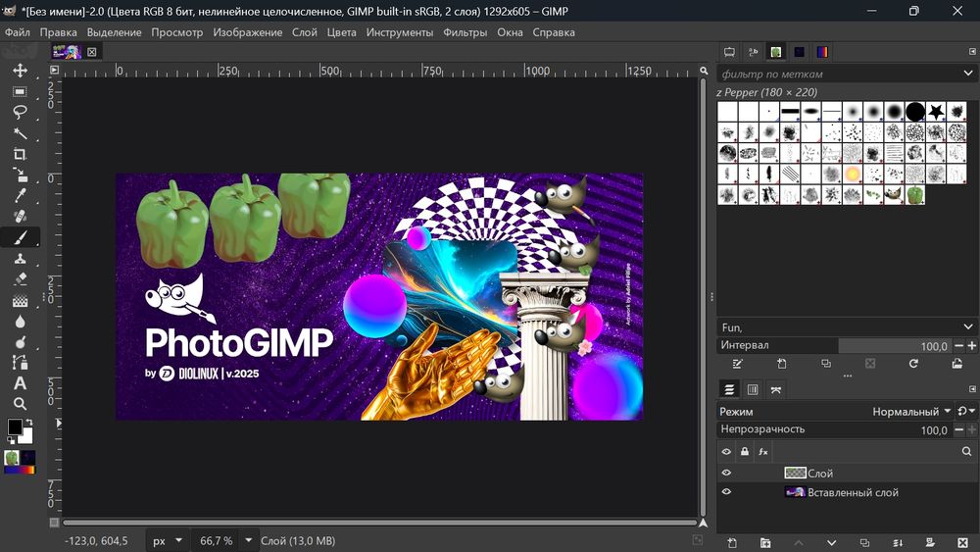The width and height of the screenshot is (980, 552).
Task: Open the Файл menu
Action: [18, 32]
